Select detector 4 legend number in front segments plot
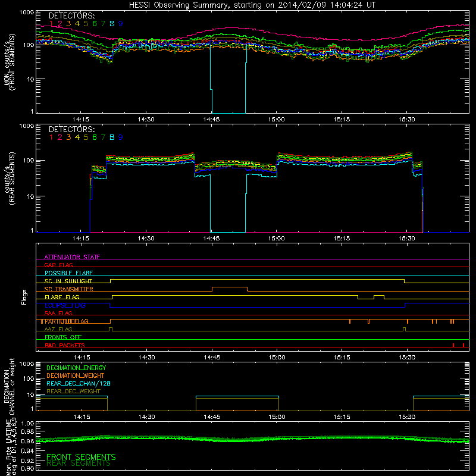 77,24
